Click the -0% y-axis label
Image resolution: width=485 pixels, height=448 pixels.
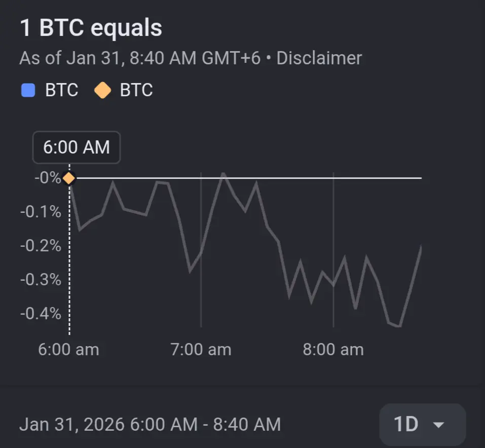(48, 178)
